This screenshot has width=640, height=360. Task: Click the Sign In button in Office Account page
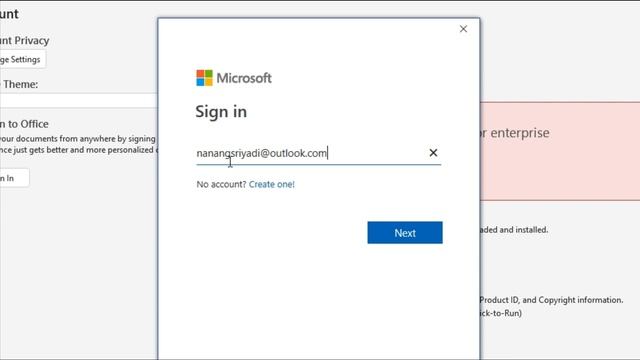click(14, 178)
